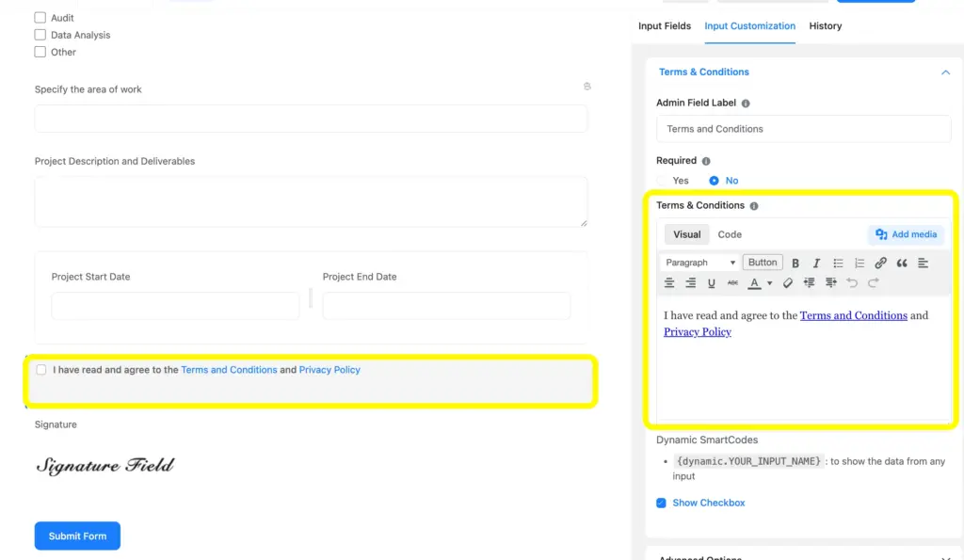Click the text color A icon
The image size is (964, 560).
click(x=754, y=282)
